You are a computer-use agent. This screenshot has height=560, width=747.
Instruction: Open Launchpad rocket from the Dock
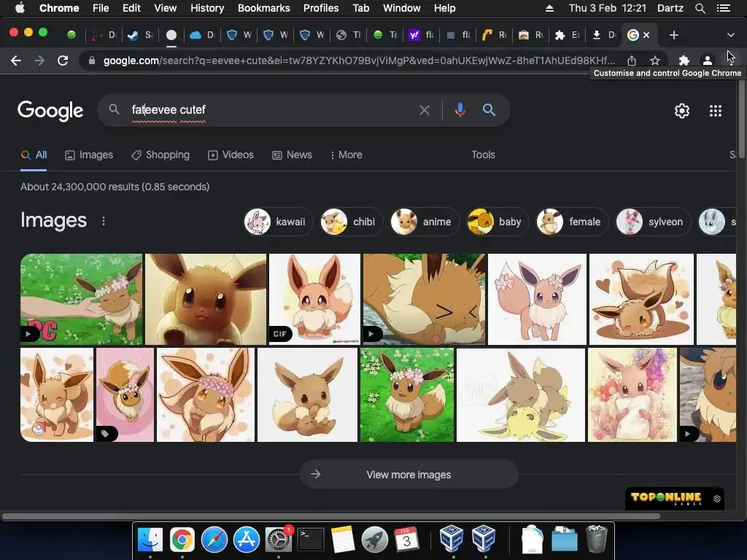(374, 540)
